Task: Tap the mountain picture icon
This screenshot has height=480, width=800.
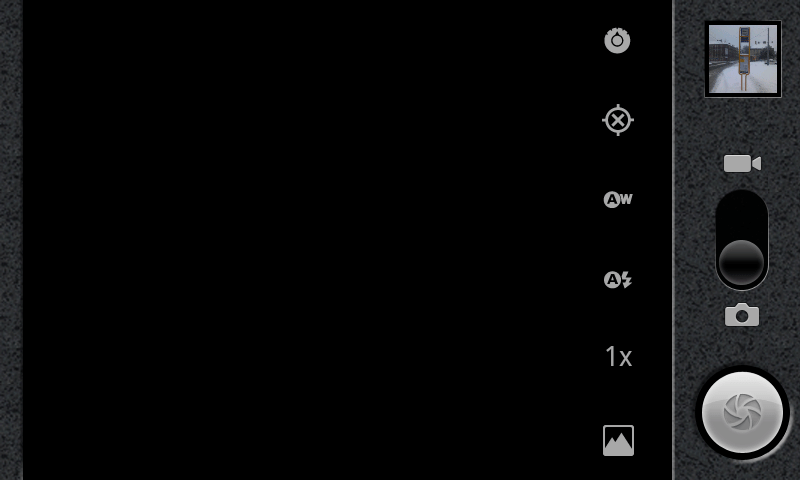Action: 618,440
